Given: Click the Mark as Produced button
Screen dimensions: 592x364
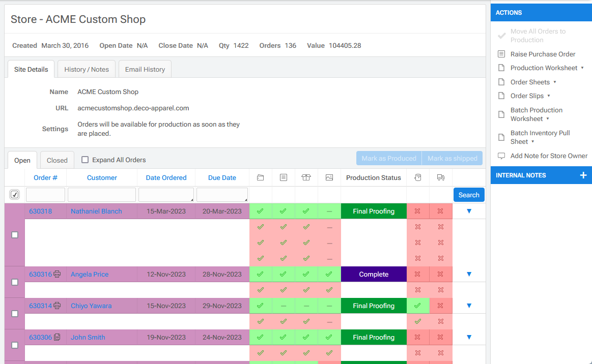Looking at the screenshot, I should click(389, 159).
